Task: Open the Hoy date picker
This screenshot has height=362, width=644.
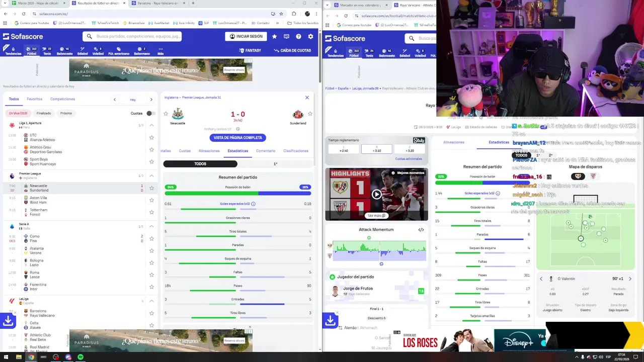Action: [133, 100]
